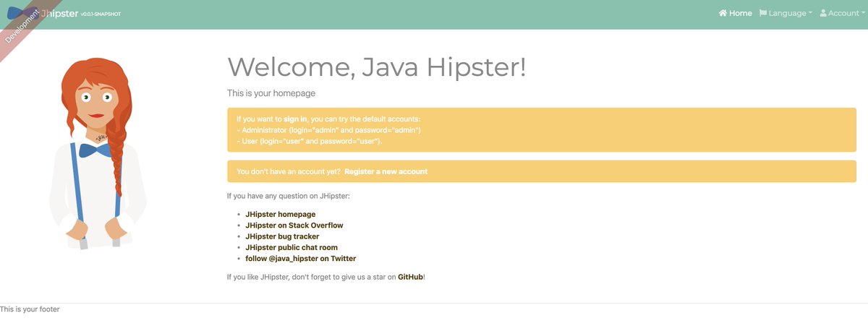This screenshot has height=326, width=868.
Task: Click 'This is your footer' text
Action: coord(30,309)
